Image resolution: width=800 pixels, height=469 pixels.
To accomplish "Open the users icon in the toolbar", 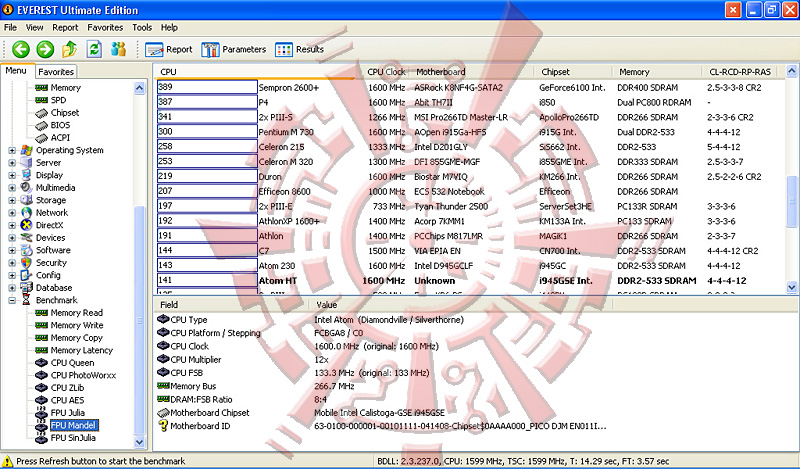I will coord(118,50).
